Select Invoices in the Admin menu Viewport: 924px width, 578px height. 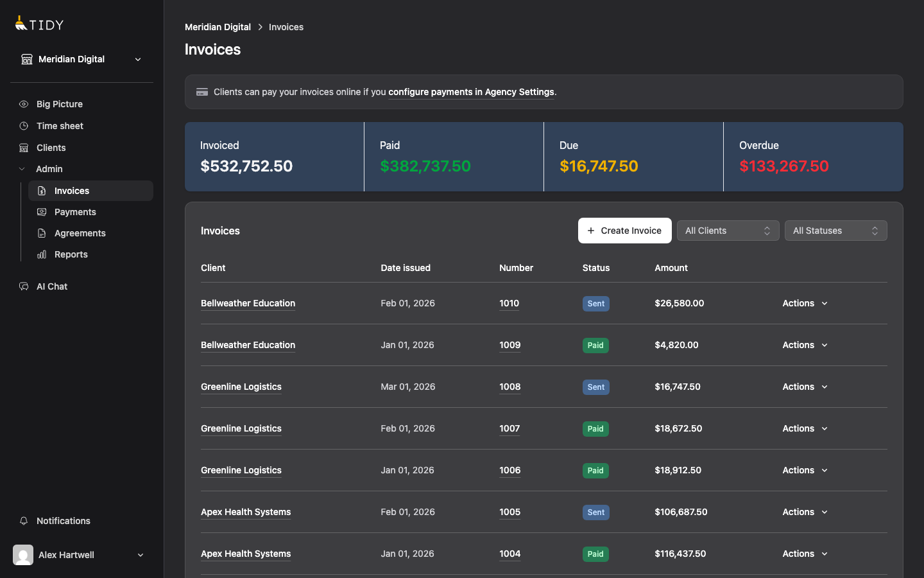tap(71, 191)
